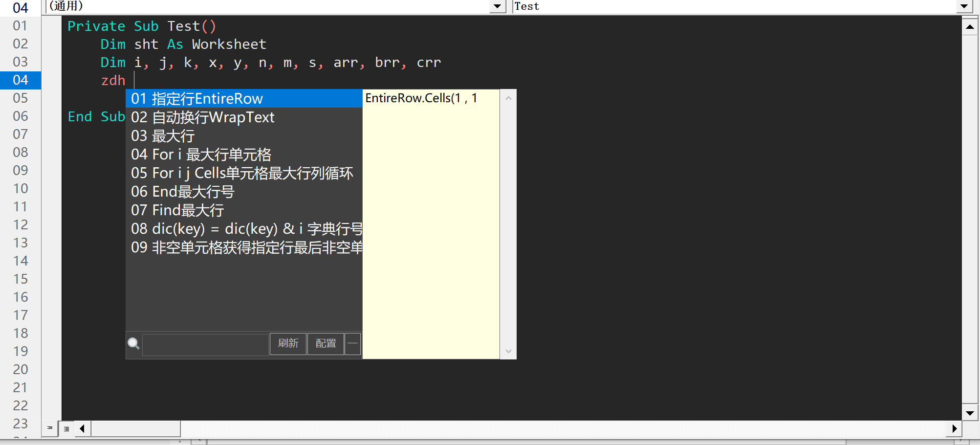Click the magnifier search icon in the snippet popup
The height and width of the screenshot is (445, 980).
coord(133,343)
